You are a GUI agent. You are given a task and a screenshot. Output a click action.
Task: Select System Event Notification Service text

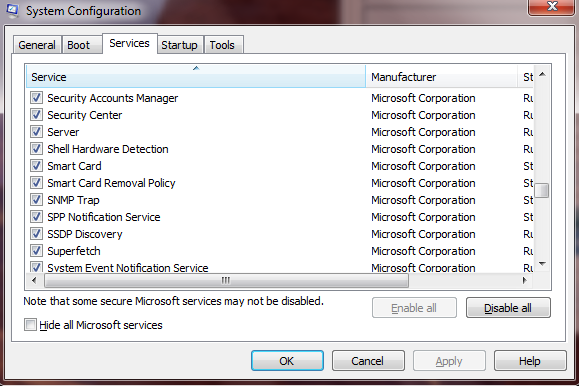(x=128, y=267)
